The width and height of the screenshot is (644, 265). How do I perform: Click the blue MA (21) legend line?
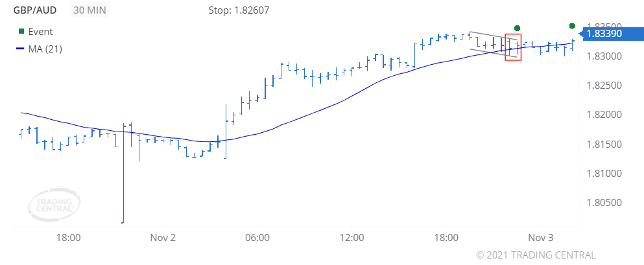(21, 49)
